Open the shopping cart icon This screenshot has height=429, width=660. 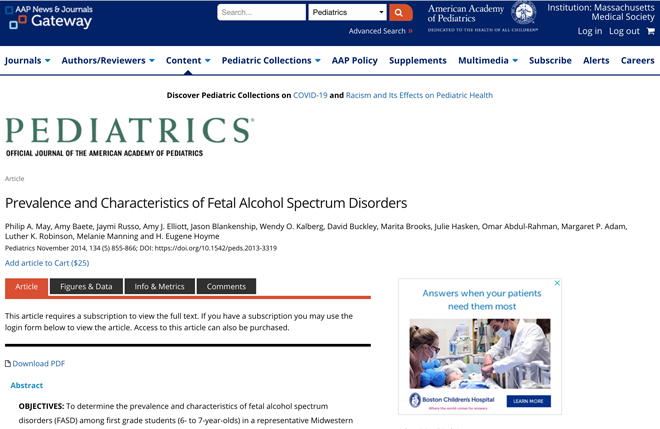[650, 31]
